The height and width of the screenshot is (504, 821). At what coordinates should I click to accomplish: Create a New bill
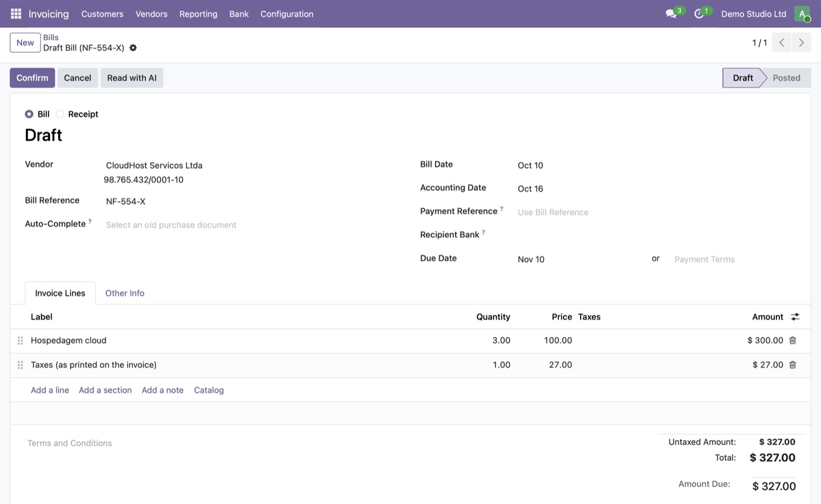[x=25, y=43]
